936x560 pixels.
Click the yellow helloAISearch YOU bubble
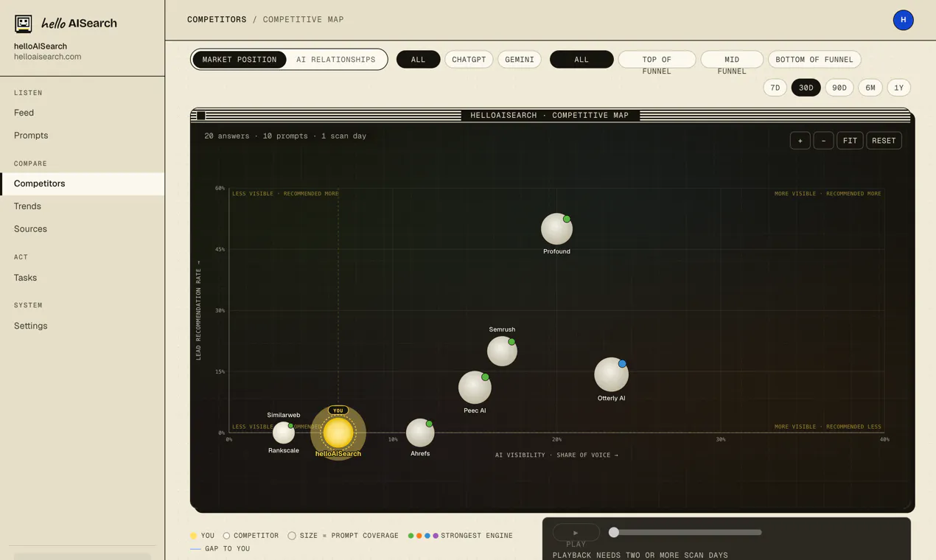coord(338,433)
